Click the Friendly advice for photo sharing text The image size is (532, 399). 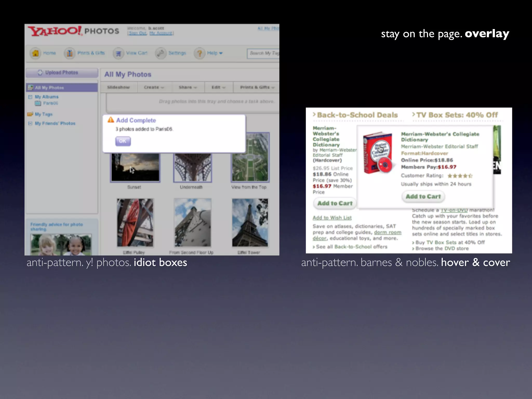[57, 227]
